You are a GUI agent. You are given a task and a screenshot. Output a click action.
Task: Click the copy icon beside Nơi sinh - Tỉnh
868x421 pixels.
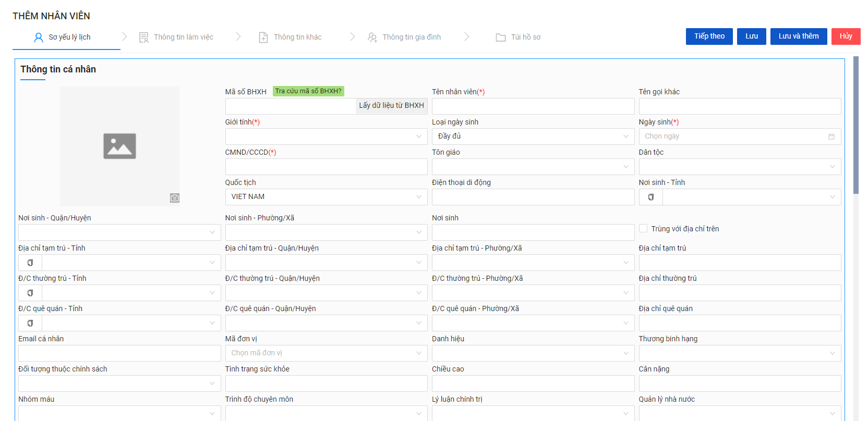(650, 197)
